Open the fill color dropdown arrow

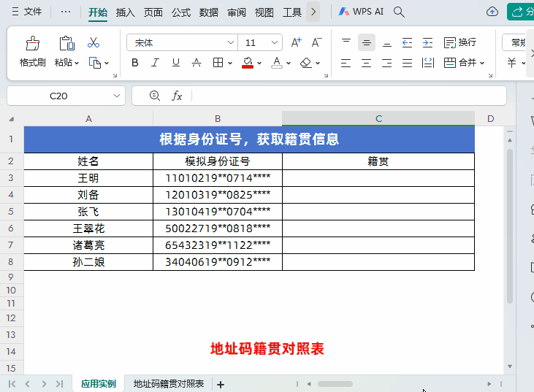[259, 63]
